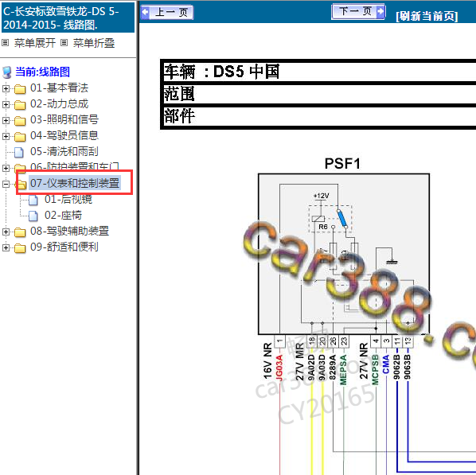Click the 27V MR connector label
The width and height of the screenshot is (476, 475).
(299, 361)
